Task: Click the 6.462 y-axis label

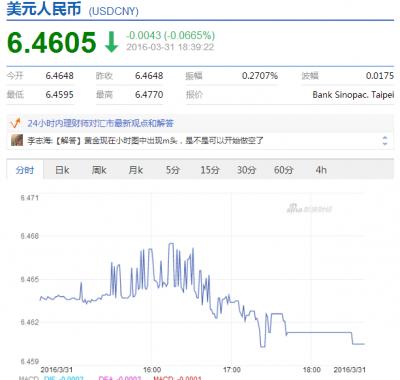Action: (x=30, y=322)
